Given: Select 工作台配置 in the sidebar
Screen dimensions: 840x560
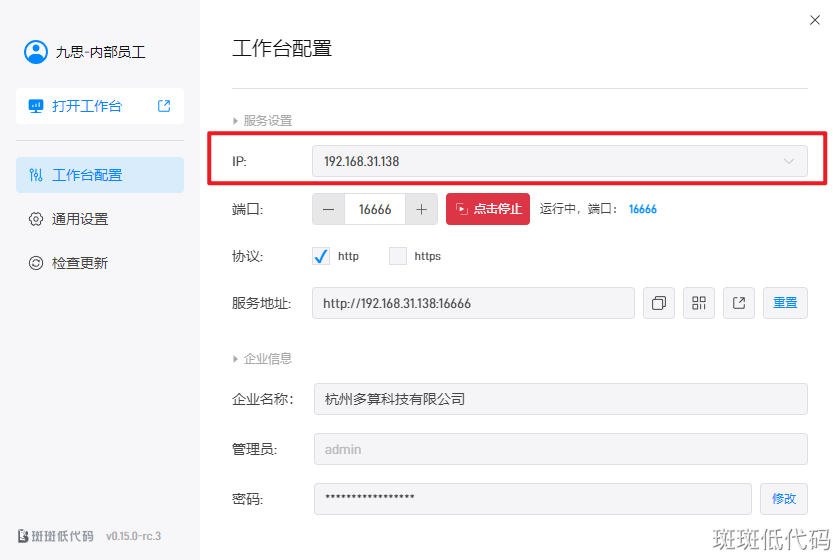Looking at the screenshot, I should pyautogui.click(x=100, y=175).
